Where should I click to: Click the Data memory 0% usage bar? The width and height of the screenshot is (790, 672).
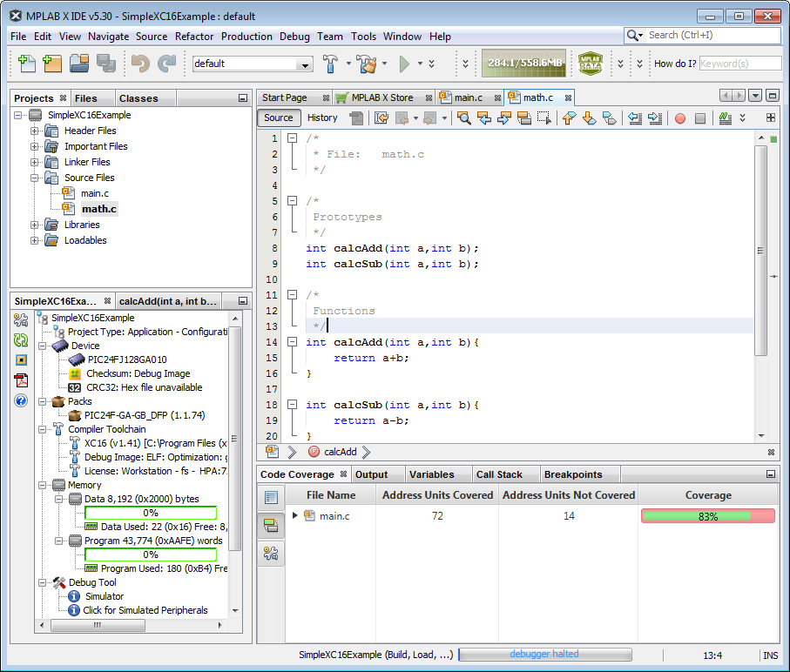pyautogui.click(x=151, y=513)
